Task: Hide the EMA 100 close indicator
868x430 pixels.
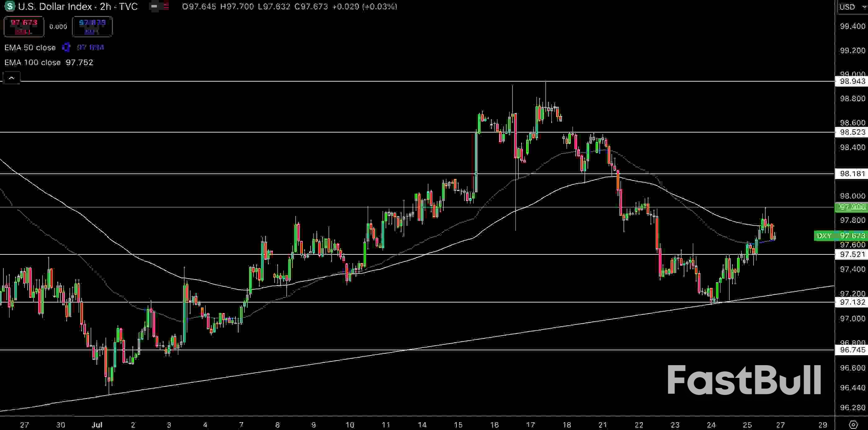Action: (x=32, y=62)
